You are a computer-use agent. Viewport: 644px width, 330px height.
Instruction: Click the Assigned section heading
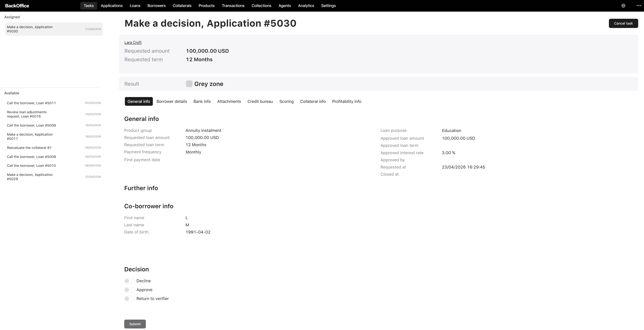click(x=12, y=17)
